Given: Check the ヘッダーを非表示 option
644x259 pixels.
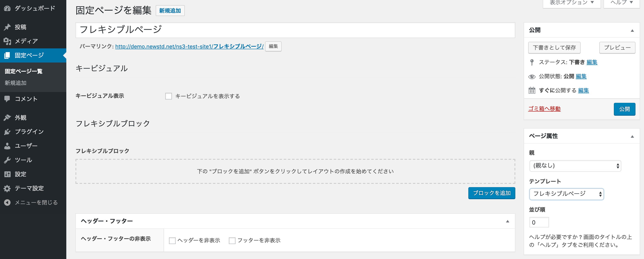Looking at the screenshot, I should pyautogui.click(x=172, y=241).
